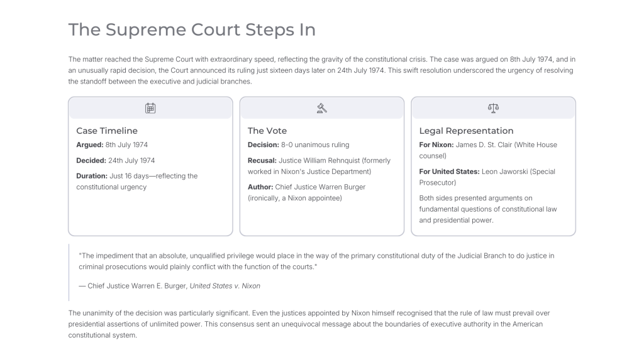
Task: Click the "Both sides presented arguments" paragraph
Action: tap(488, 209)
